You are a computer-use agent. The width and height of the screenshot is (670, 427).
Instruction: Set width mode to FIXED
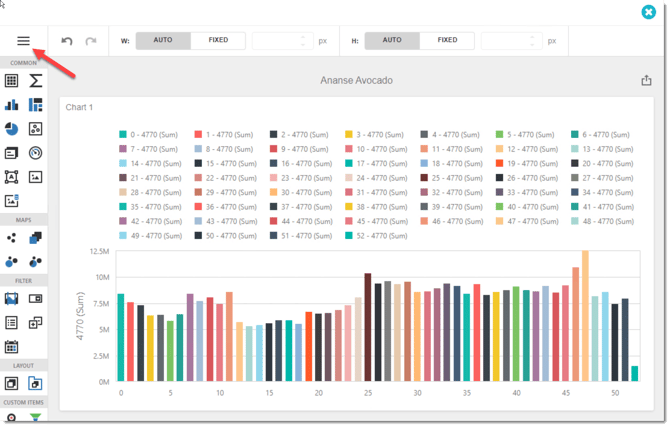point(218,40)
